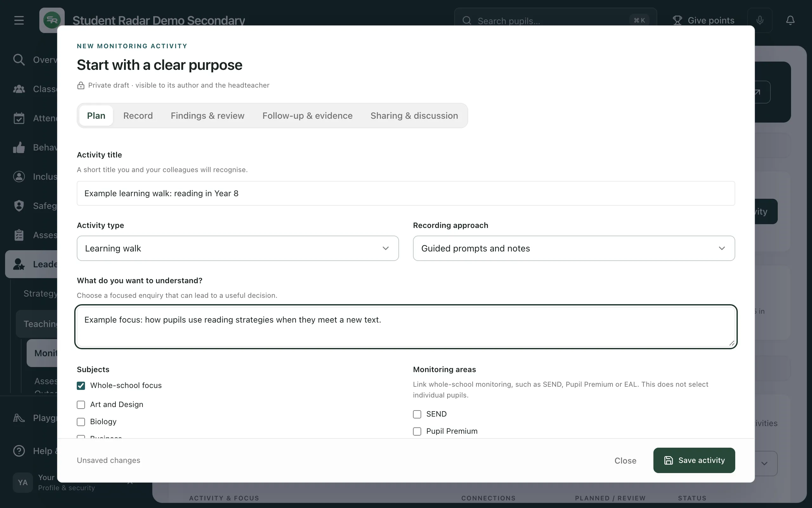Open the Assessment clipboard sidebar icon

[19, 235]
